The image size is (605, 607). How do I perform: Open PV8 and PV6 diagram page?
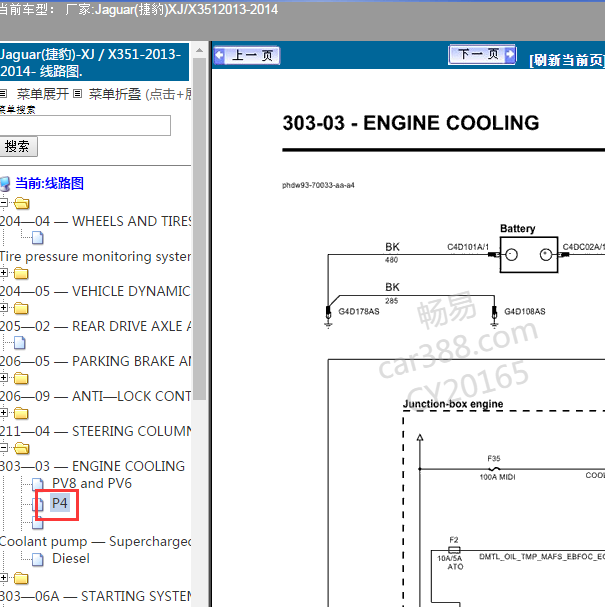coord(92,483)
